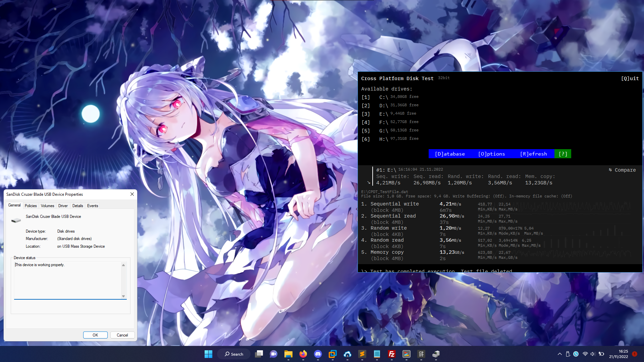This screenshot has width=644, height=362.
Task: Click the OK button in Properties dialog
Action: 95,335
